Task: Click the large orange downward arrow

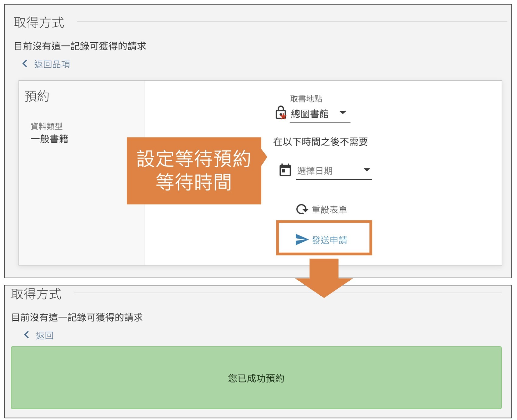Action: [x=324, y=277]
